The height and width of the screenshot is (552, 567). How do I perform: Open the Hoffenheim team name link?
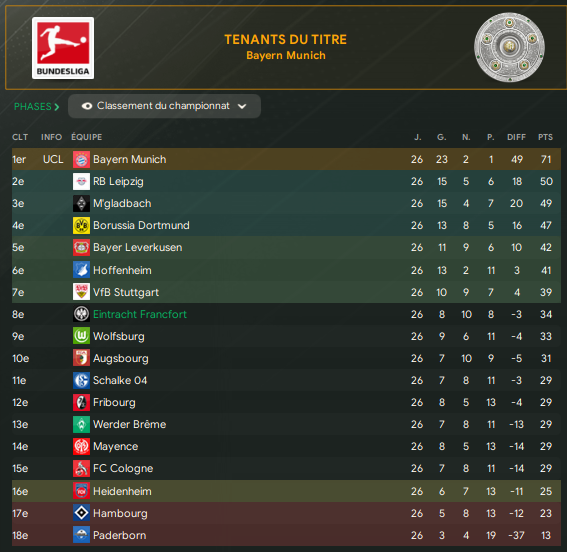point(122,270)
